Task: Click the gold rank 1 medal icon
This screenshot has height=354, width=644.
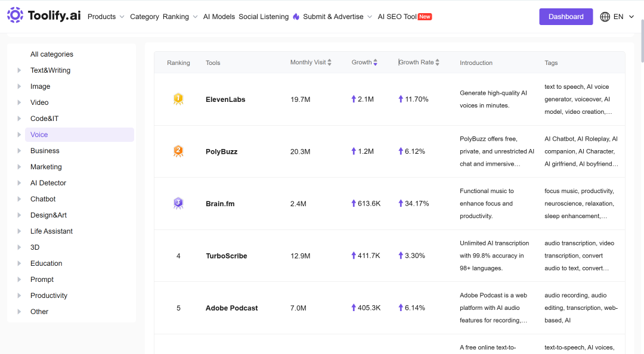Action: 178,99
